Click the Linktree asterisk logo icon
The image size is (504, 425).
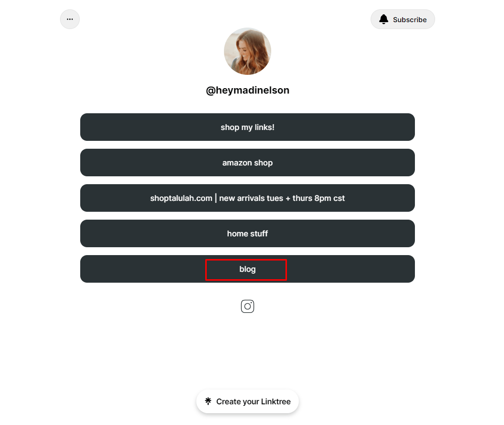click(208, 401)
